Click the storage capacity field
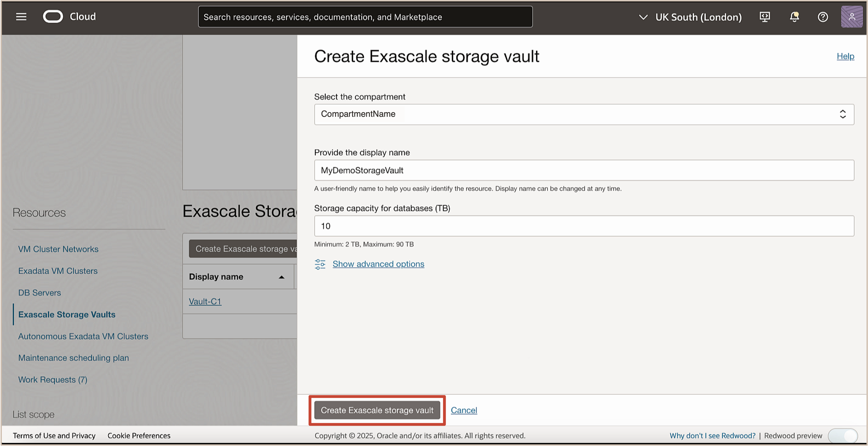868x446 pixels. 584,226
